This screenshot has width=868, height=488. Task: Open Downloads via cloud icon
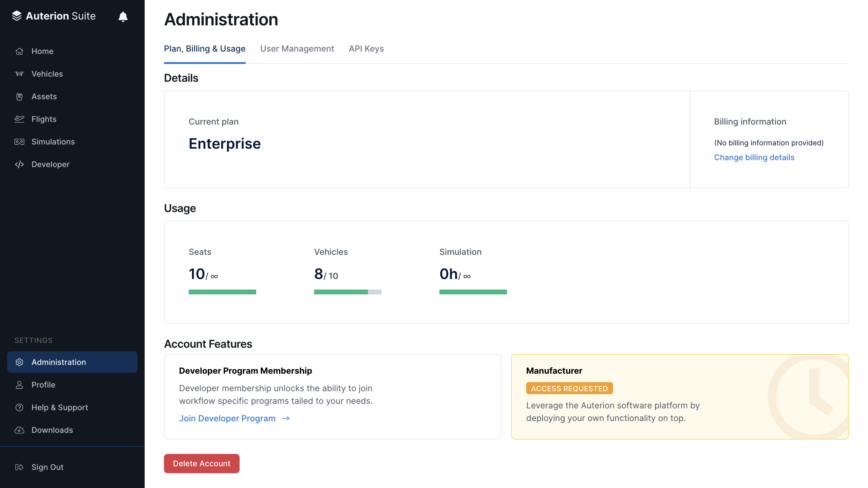click(x=19, y=430)
